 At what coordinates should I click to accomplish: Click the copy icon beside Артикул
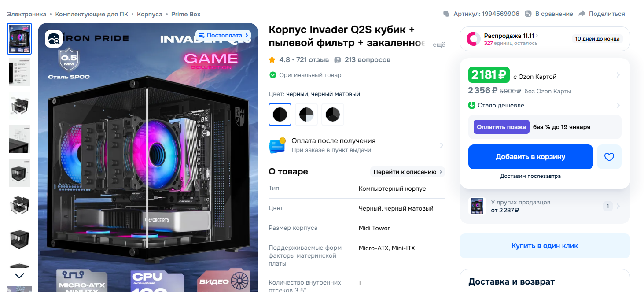coord(446,14)
